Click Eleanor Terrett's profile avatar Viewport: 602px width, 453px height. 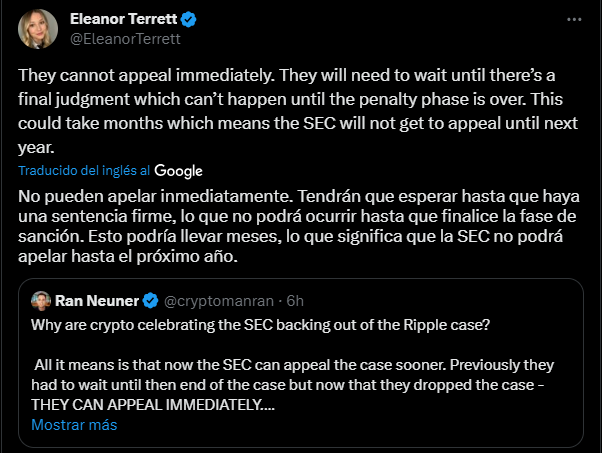(37, 29)
